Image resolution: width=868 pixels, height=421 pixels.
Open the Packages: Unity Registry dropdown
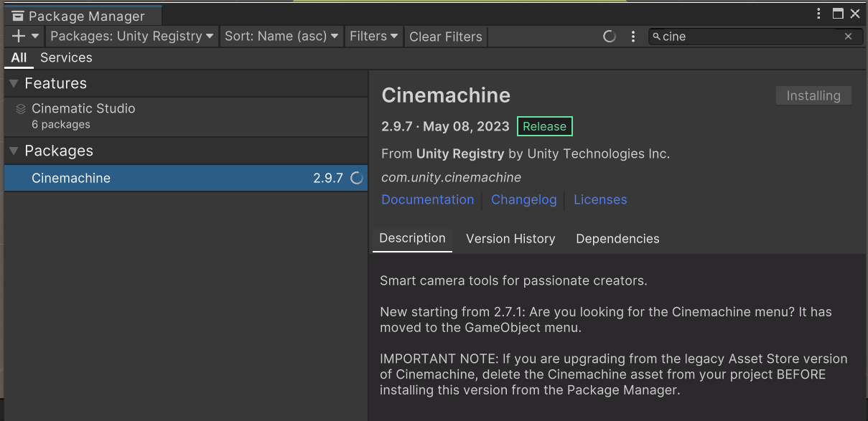click(132, 36)
